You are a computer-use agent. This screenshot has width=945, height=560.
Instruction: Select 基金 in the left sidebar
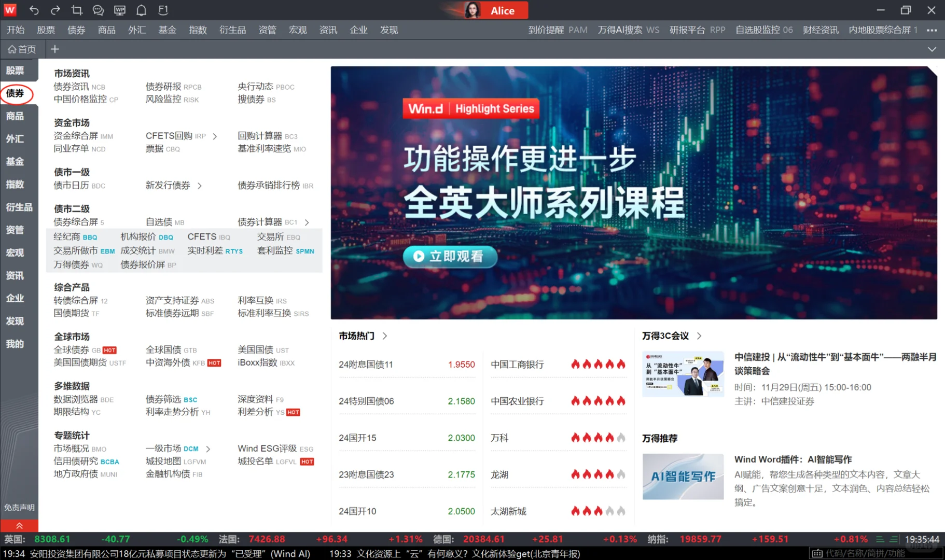[15, 162]
